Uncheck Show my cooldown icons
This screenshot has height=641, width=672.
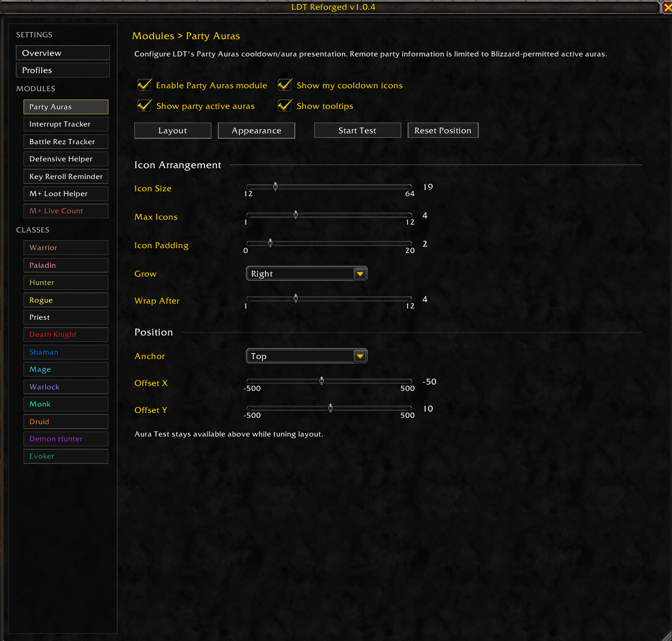pyautogui.click(x=285, y=85)
